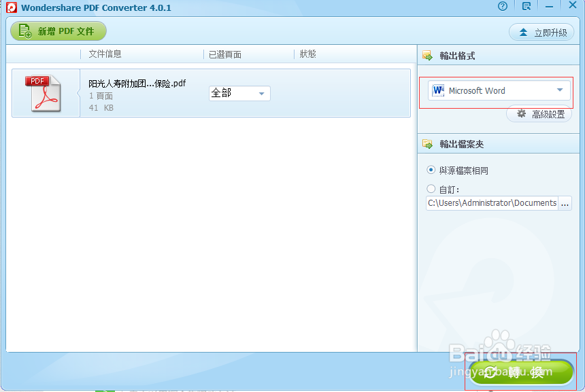Image resolution: width=585 pixels, height=392 pixels.
Task: Open the 全部 page range dropdown
Action: click(x=263, y=93)
